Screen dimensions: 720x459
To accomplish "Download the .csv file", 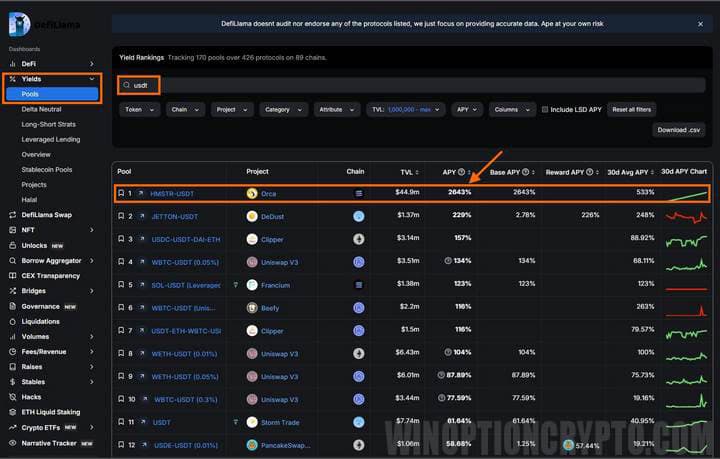I will (679, 130).
